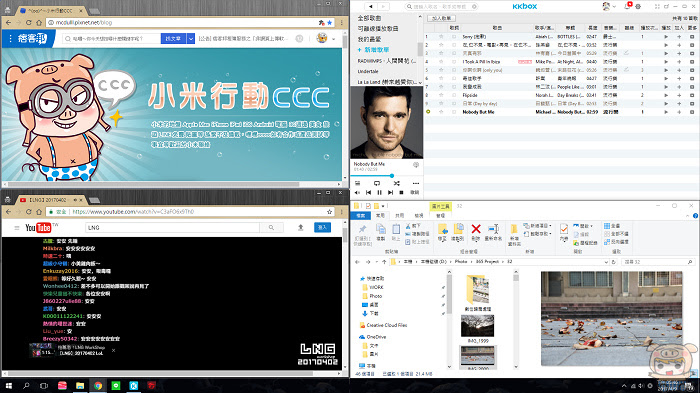Click New folder icon in Explorer ribbon
The image size is (700, 393).
[514, 234]
